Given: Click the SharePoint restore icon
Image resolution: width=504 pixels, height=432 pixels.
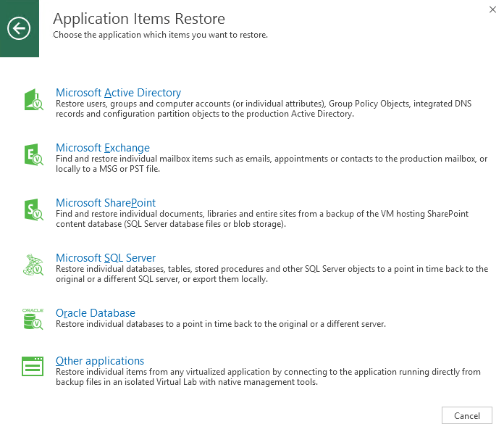Looking at the screenshot, I should [x=33, y=209].
